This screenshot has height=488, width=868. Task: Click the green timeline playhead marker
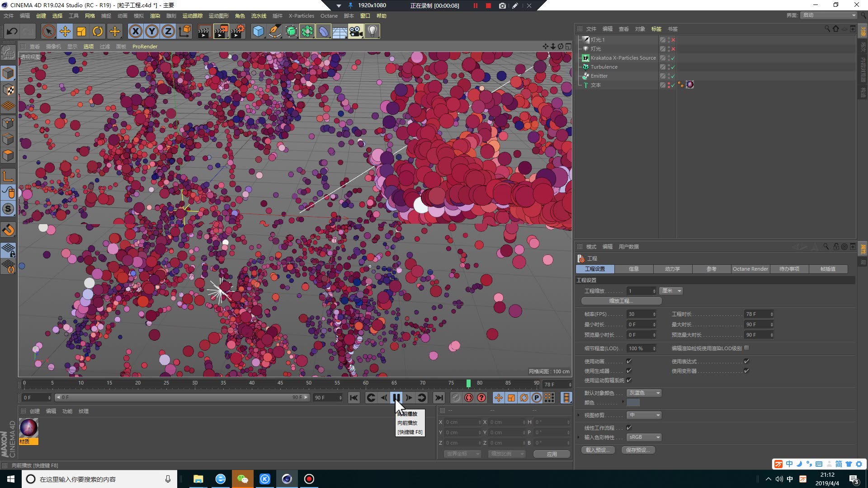[x=468, y=383]
